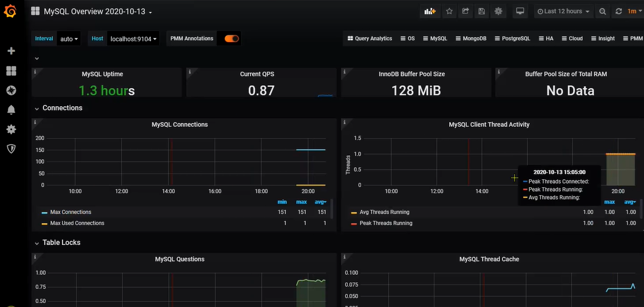The image size is (644, 307).
Task: Click the zoom out time range icon
Action: (603, 11)
